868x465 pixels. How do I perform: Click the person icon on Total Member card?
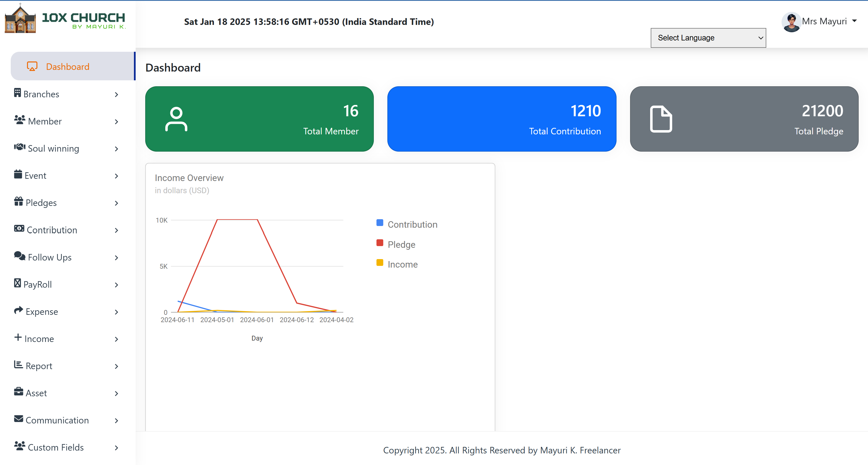click(x=176, y=119)
